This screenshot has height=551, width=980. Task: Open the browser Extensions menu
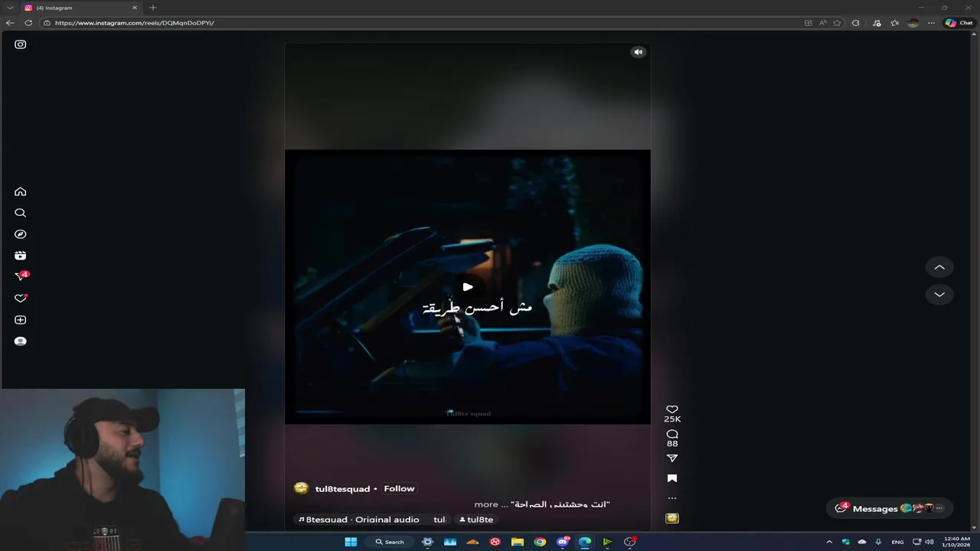[856, 23]
